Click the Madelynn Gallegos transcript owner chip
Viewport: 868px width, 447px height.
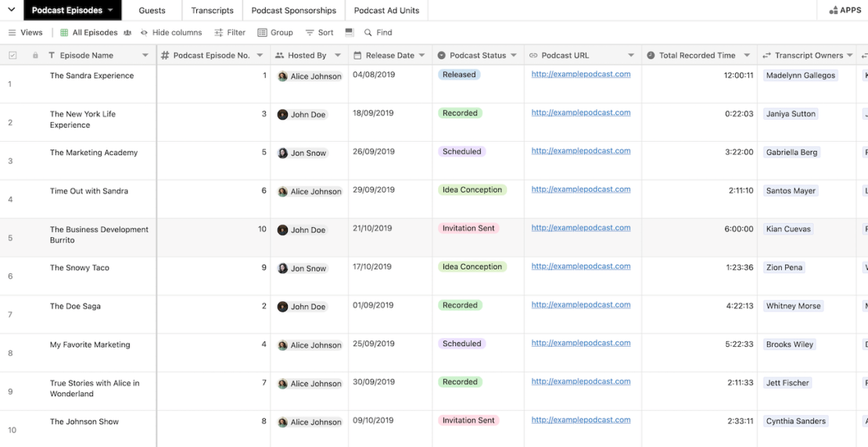pos(800,76)
